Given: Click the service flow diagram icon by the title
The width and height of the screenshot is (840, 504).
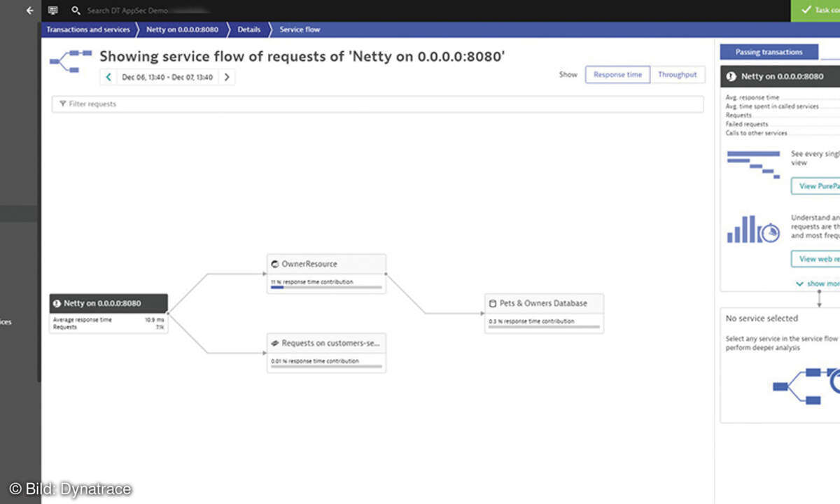Looking at the screenshot, I should point(71,61).
